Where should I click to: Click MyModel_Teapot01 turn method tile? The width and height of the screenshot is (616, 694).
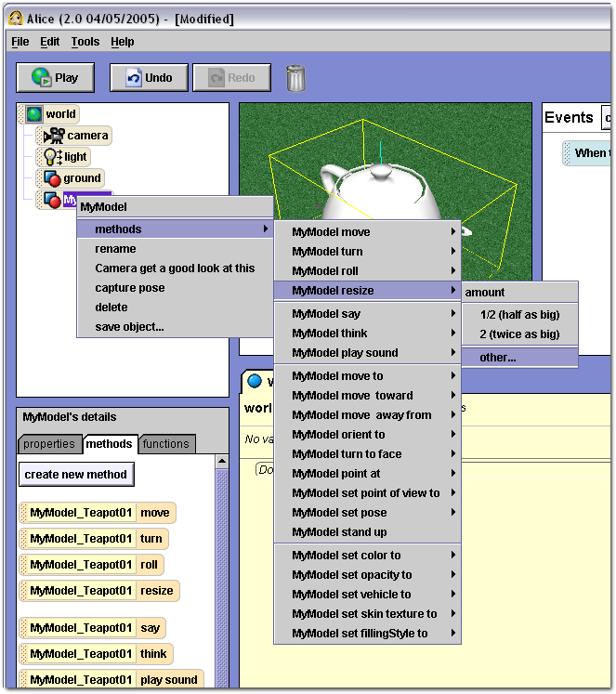click(x=94, y=539)
